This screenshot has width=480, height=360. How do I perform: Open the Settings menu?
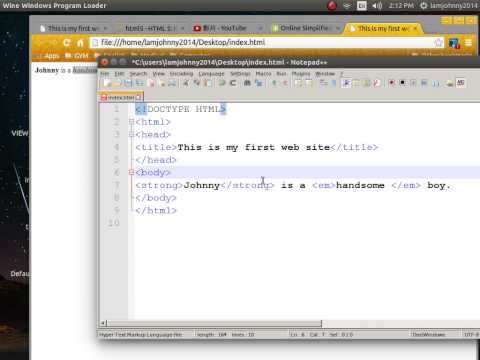240,74
